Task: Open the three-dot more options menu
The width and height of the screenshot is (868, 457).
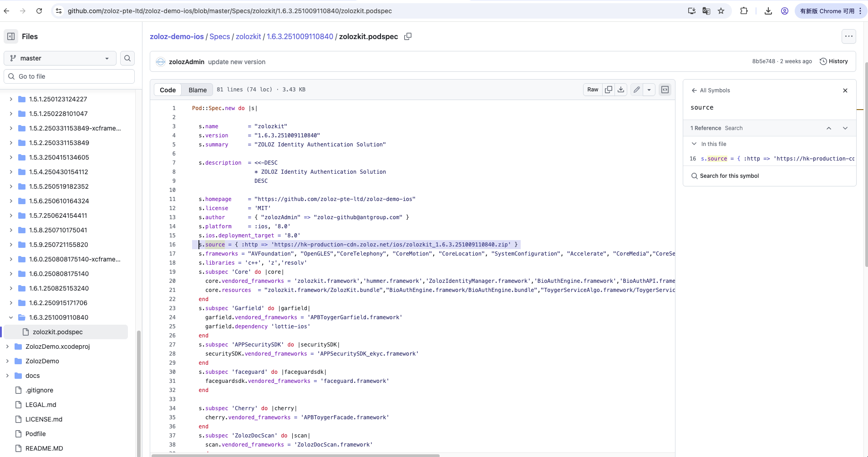Action: tap(848, 36)
